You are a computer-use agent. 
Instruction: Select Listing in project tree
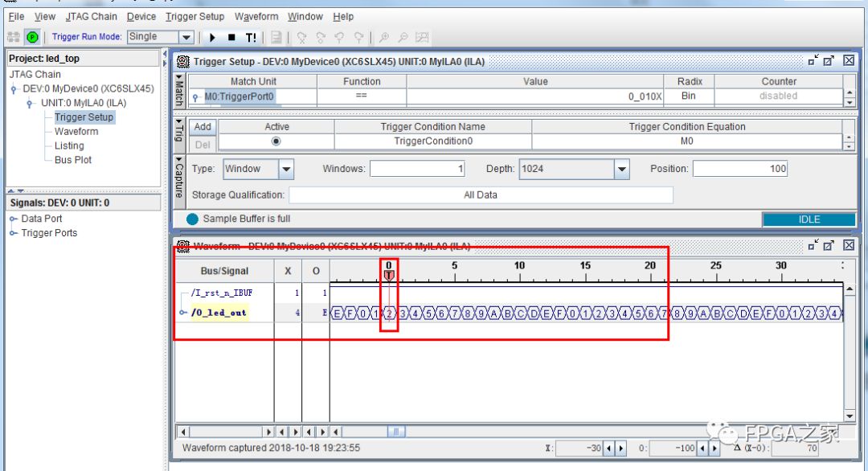click(69, 146)
